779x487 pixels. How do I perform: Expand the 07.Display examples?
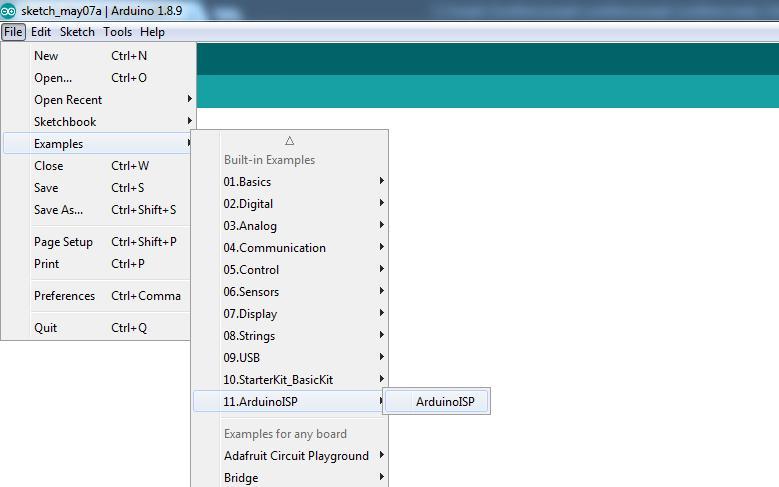(x=290, y=314)
